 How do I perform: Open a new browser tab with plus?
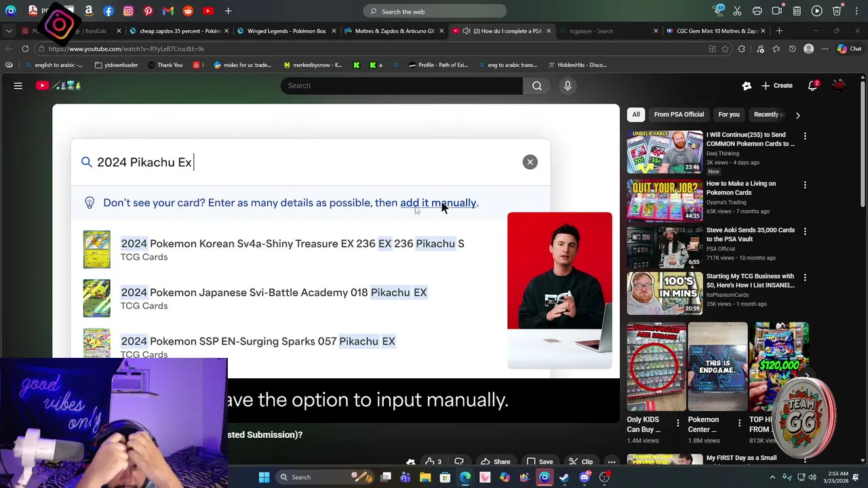[x=779, y=30]
